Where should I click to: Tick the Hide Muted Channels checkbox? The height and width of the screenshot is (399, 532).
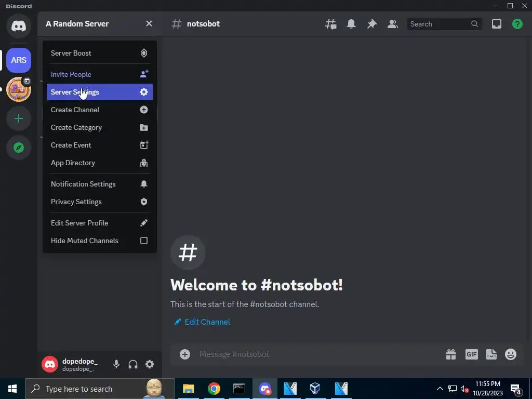[144, 241]
